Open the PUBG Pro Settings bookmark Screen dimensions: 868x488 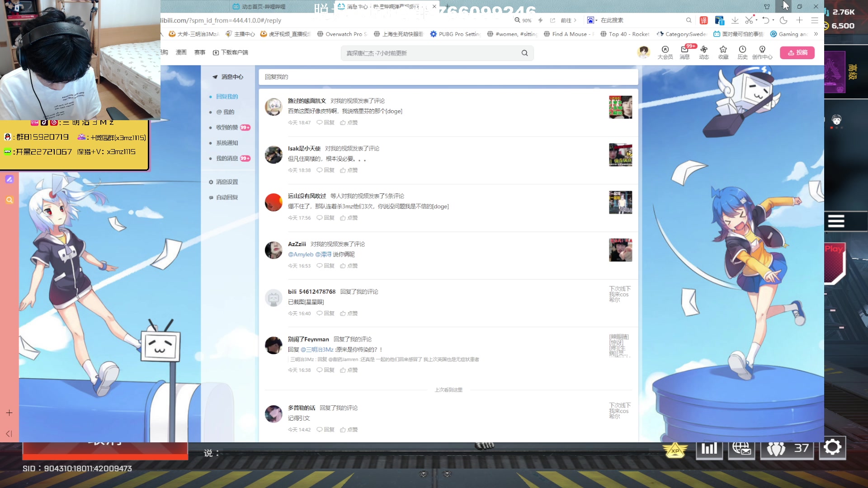pyautogui.click(x=455, y=34)
